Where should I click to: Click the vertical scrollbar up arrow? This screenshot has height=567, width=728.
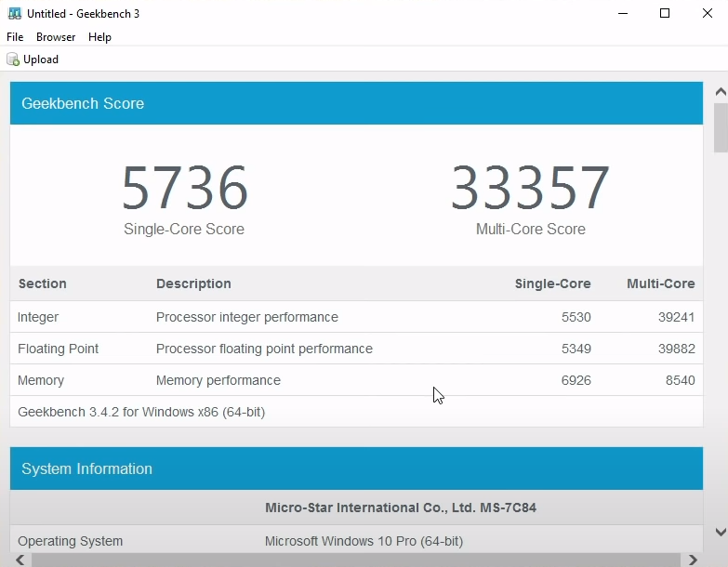[720, 92]
